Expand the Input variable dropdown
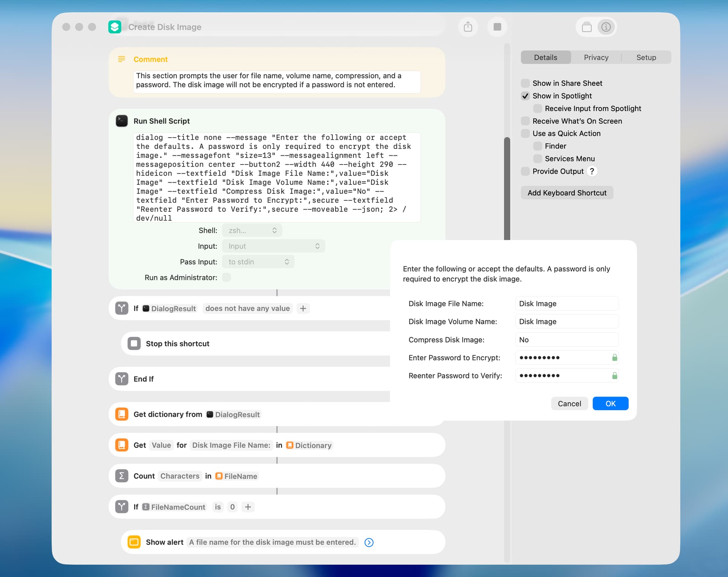728x577 pixels. 273,246
